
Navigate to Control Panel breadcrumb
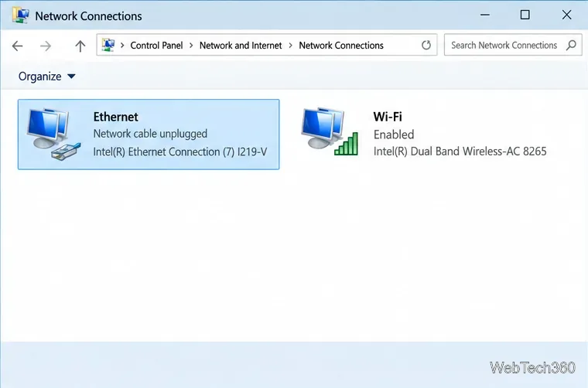[156, 46]
